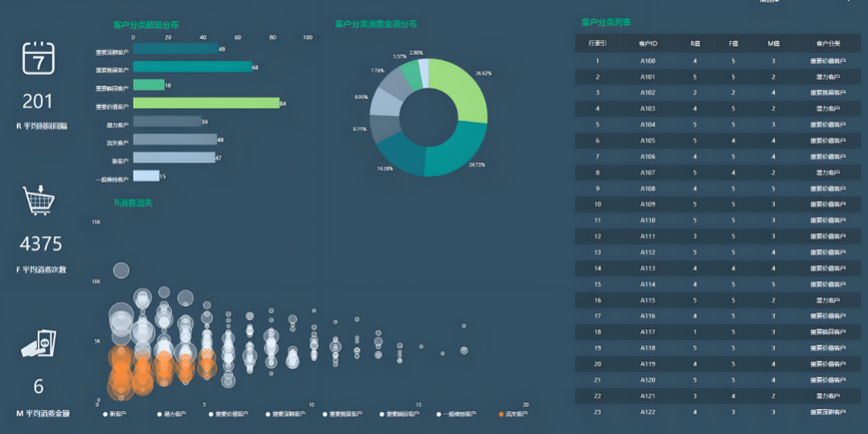Viewport: 868px width, 434px height.
Task: Select customer ID cell A105
Action: 648,141
